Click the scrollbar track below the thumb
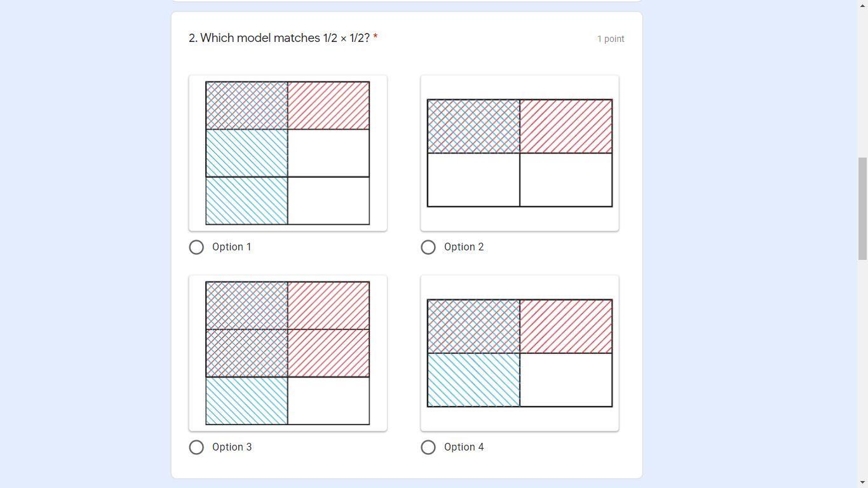This screenshot has width=868, height=488. pyautogui.click(x=863, y=369)
